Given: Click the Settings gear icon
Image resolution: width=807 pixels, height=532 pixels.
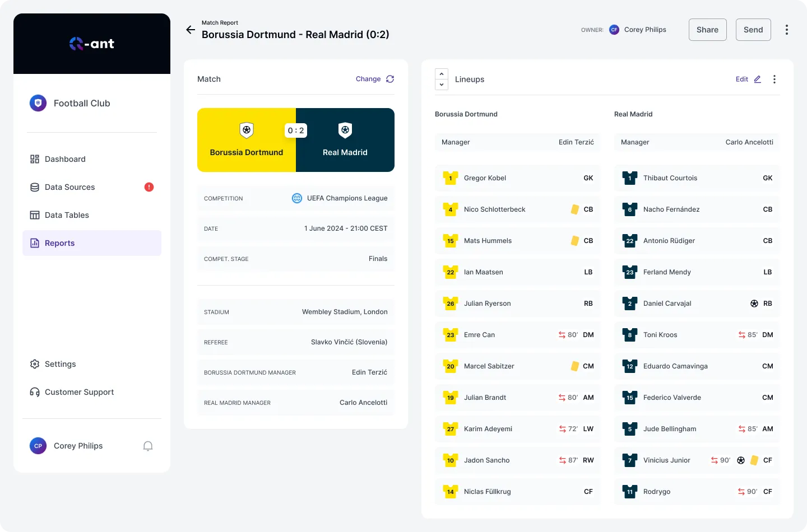Looking at the screenshot, I should point(35,364).
